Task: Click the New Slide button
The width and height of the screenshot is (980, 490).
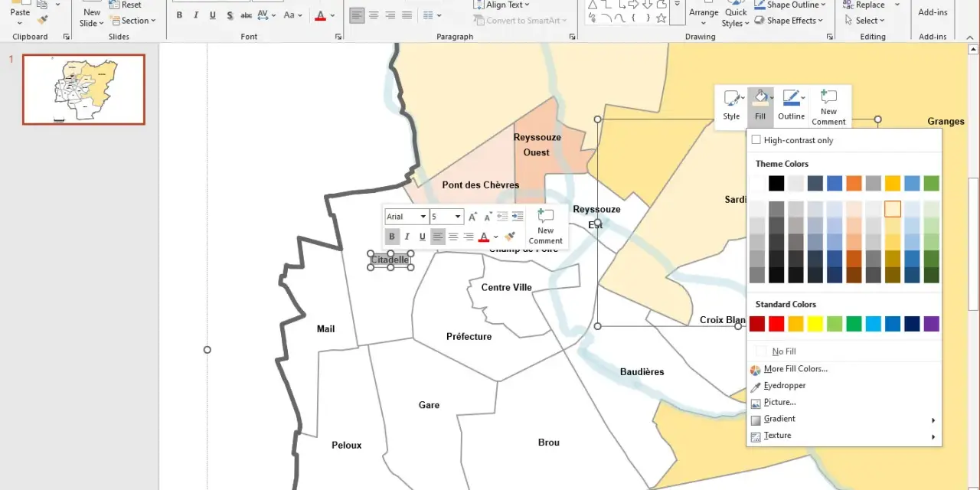Action: [x=92, y=14]
